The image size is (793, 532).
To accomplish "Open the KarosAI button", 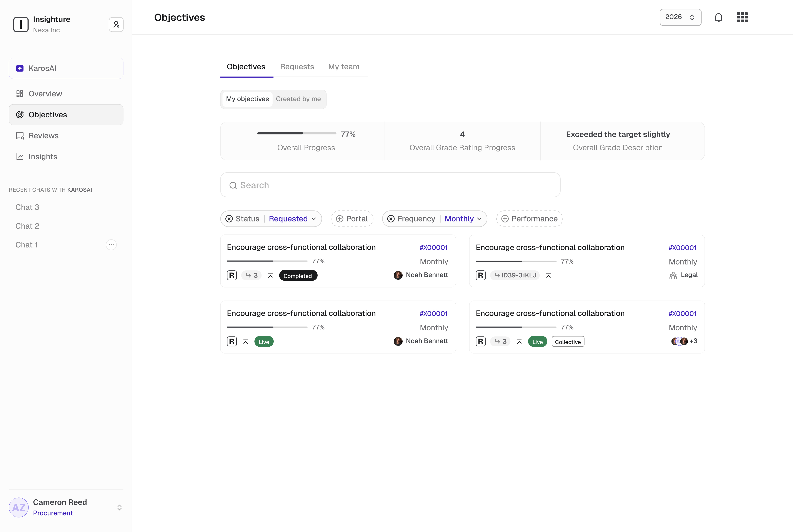I will pyautogui.click(x=66, y=68).
